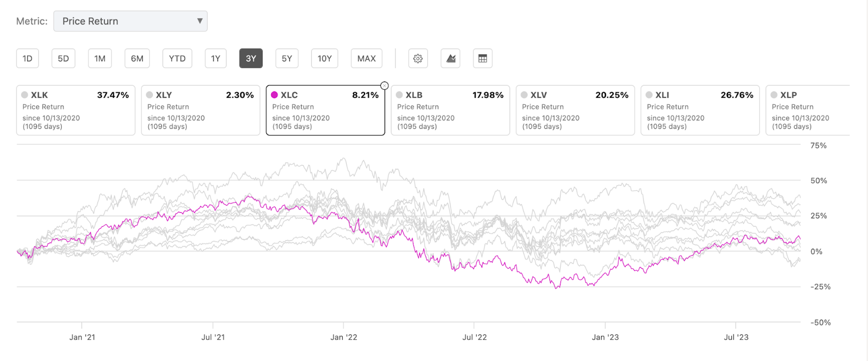Image resolution: width=868 pixels, height=361 pixels.
Task: Click the 8.21% return value
Action: 365,95
